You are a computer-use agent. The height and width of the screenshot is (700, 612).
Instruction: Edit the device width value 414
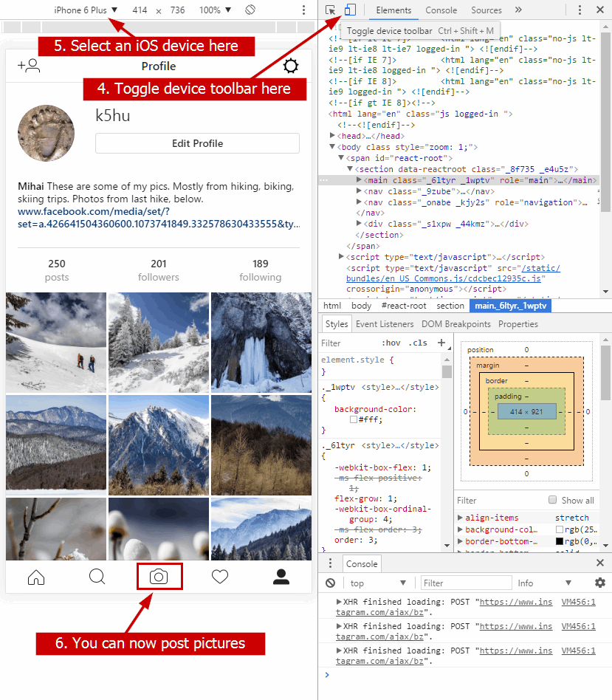(140, 10)
